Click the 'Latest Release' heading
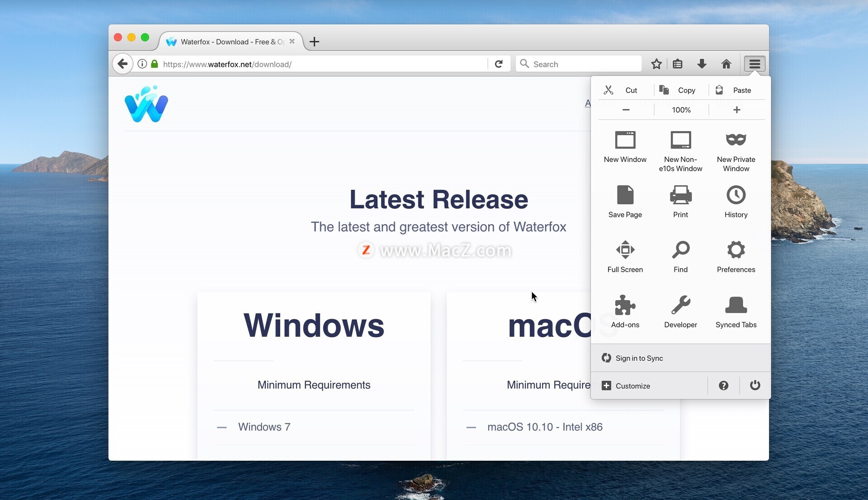Image resolution: width=868 pixels, height=500 pixels. click(x=439, y=199)
